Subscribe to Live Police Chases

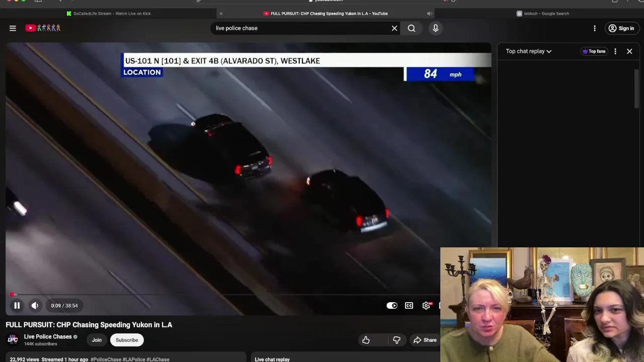pos(127,340)
